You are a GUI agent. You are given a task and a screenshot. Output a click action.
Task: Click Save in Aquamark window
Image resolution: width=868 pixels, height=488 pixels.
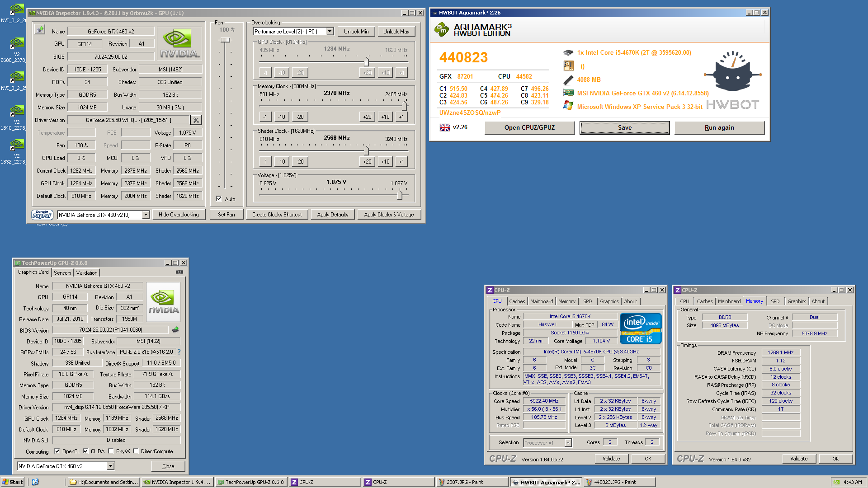(625, 128)
